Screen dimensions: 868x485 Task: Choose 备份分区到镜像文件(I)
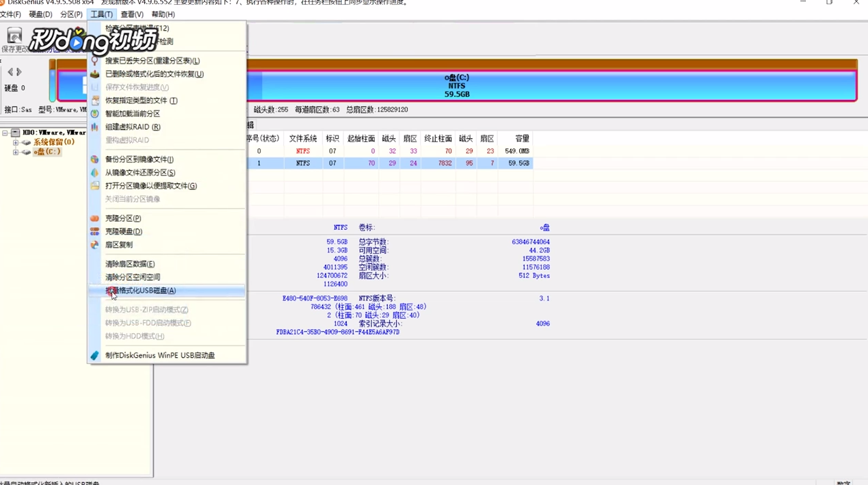click(x=167, y=159)
